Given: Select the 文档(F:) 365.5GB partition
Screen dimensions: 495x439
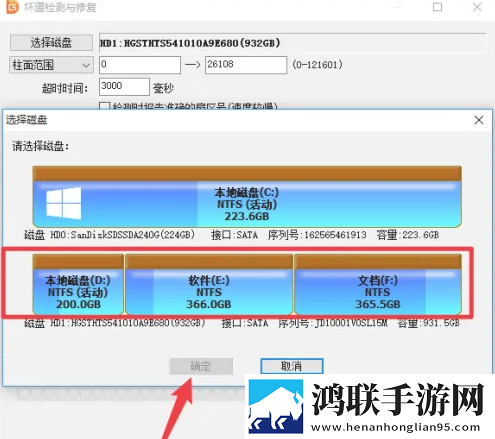Looking at the screenshot, I should click(x=378, y=284).
